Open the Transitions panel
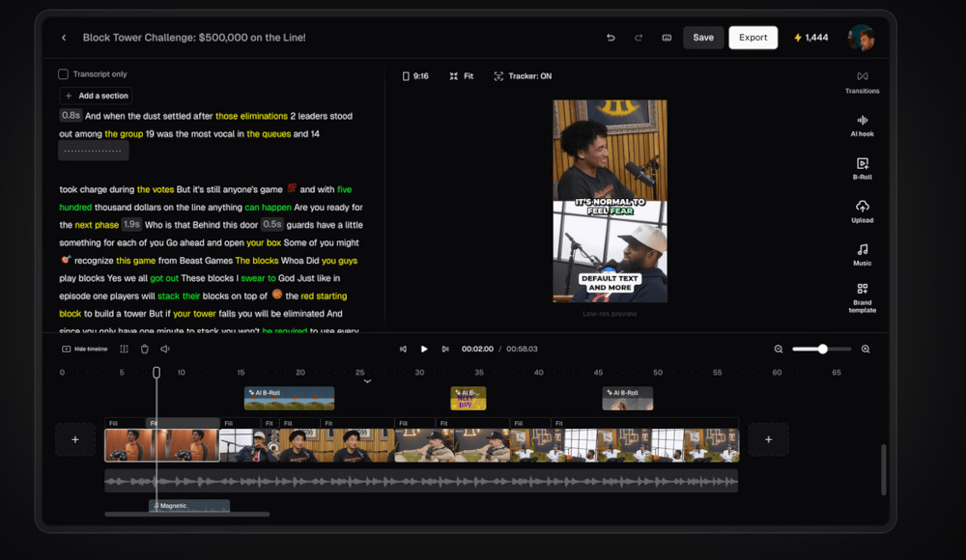This screenshot has height=560, width=966. [862, 82]
